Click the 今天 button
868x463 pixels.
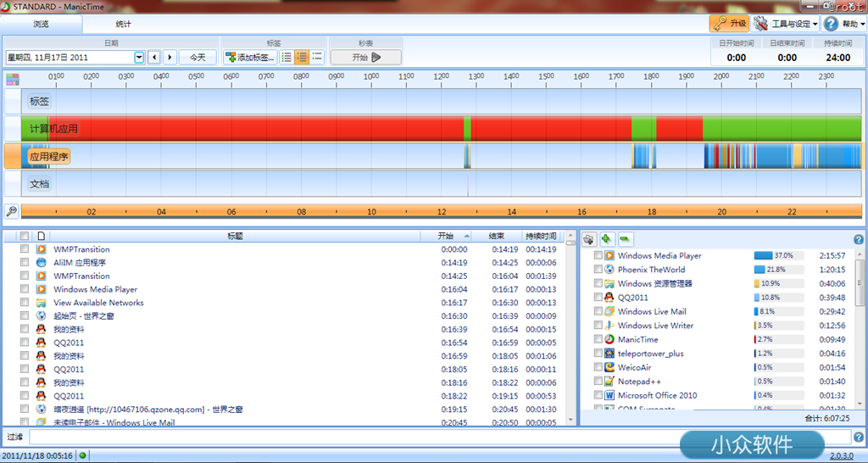198,57
